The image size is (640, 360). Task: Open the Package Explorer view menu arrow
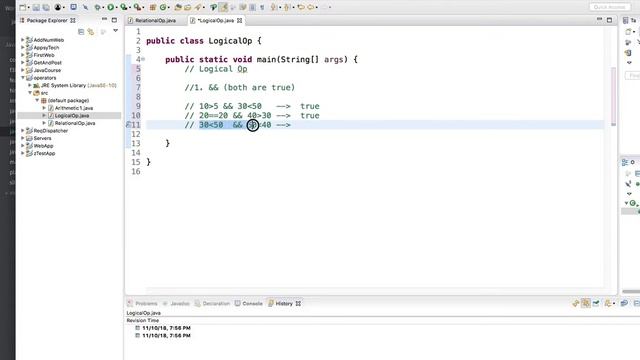(x=116, y=31)
